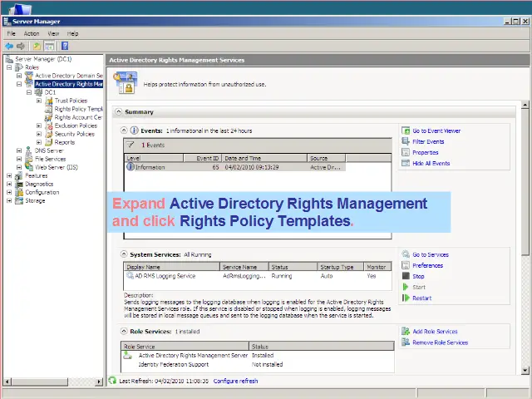Click the Add Role Services icon
The width and height of the screenshot is (532, 399).
pos(406,332)
